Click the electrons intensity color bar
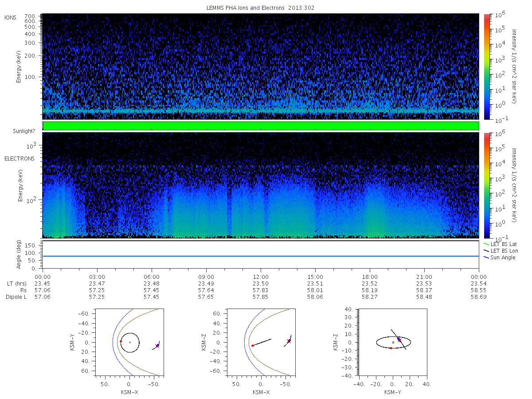 point(486,185)
